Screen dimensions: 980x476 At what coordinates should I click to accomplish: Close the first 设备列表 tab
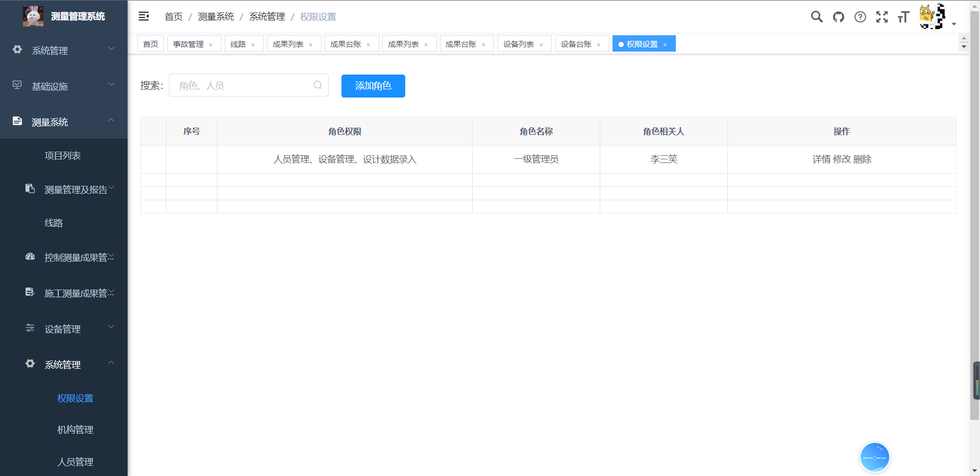541,45
